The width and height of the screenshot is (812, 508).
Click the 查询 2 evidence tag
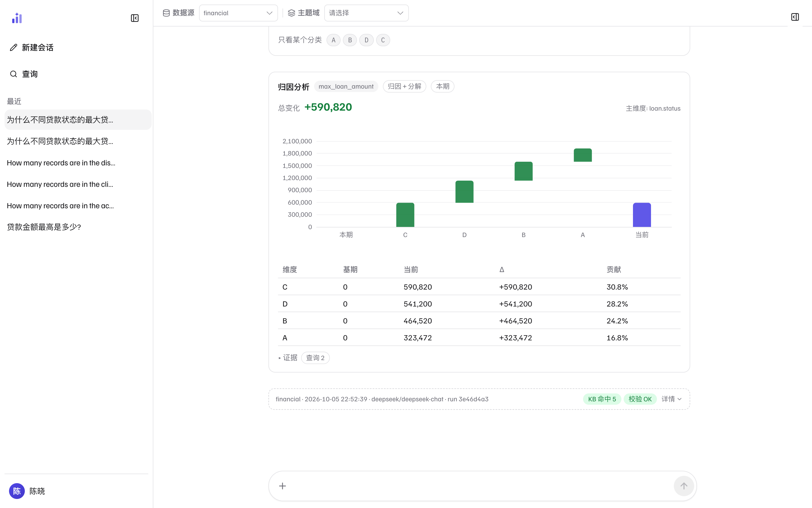(315, 358)
